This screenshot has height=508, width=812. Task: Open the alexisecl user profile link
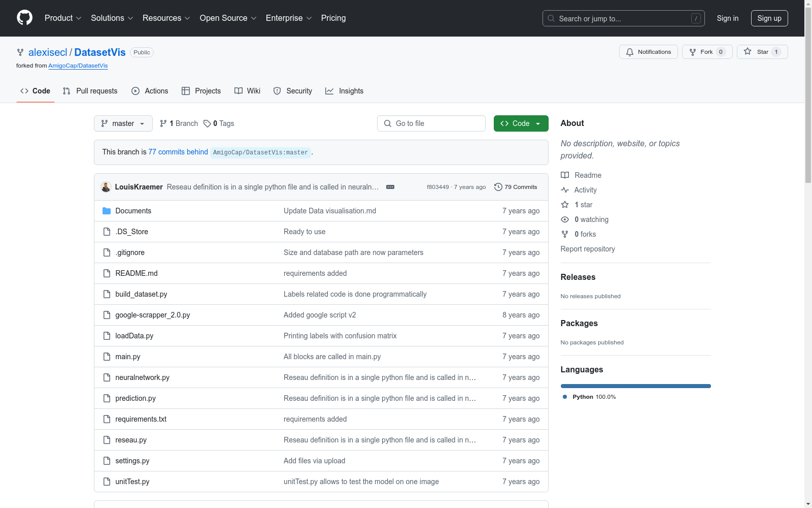[x=48, y=52]
